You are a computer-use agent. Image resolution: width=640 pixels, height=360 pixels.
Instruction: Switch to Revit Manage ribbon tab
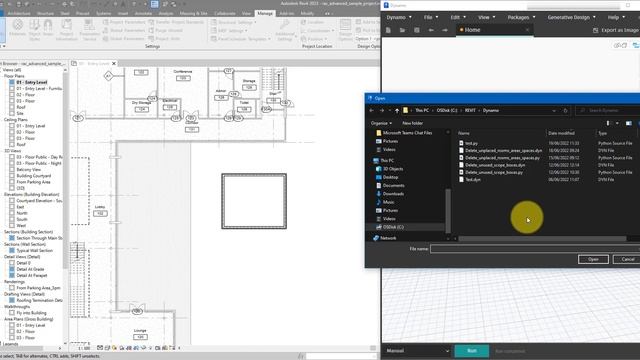(264, 13)
